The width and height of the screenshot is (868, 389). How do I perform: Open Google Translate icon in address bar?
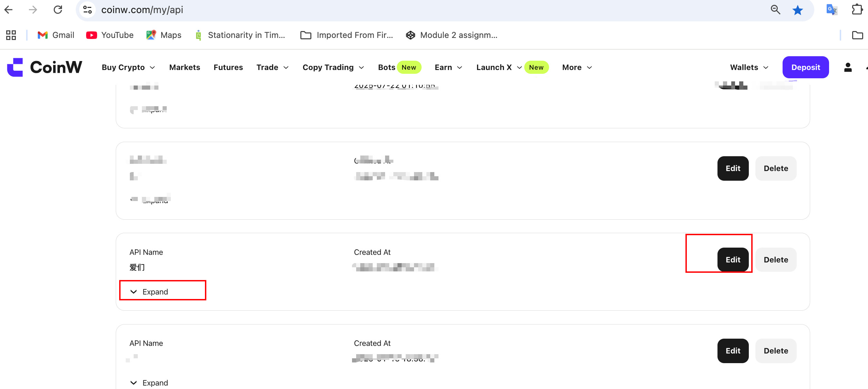(x=831, y=10)
